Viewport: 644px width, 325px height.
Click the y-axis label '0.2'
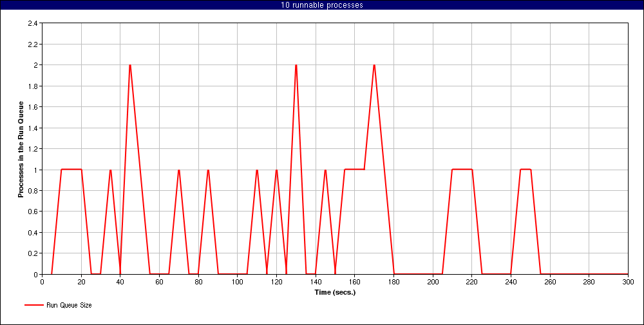point(33,253)
